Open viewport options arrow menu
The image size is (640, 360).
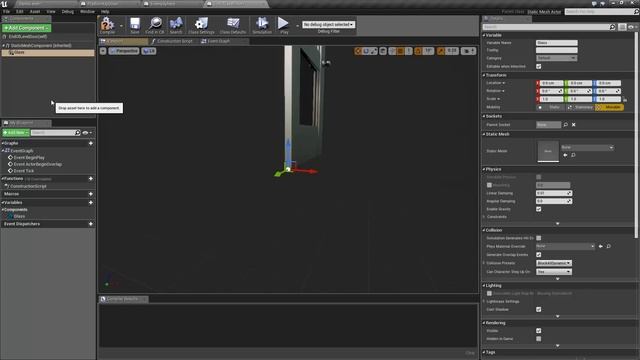point(103,51)
